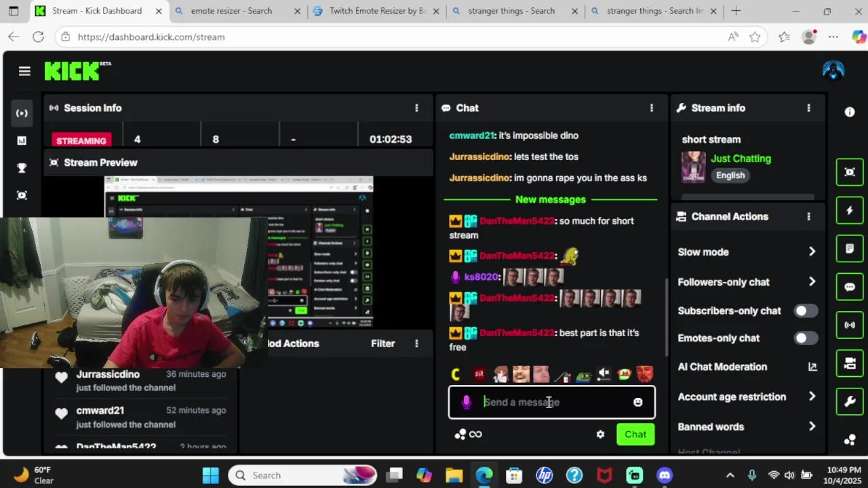The height and width of the screenshot is (488, 868).
Task: Toggle the lightning bolt widget in right sidebar
Action: point(850,210)
